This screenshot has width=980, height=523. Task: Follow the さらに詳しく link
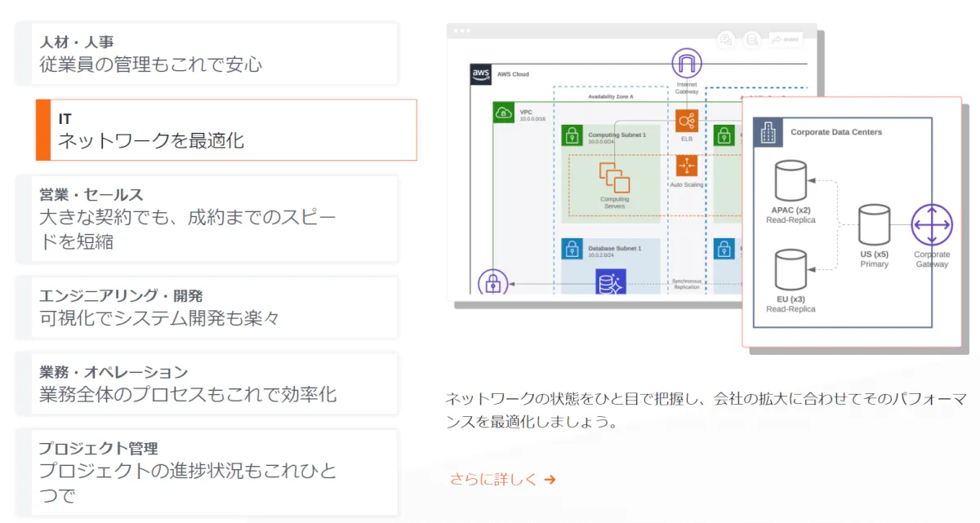coord(502,479)
